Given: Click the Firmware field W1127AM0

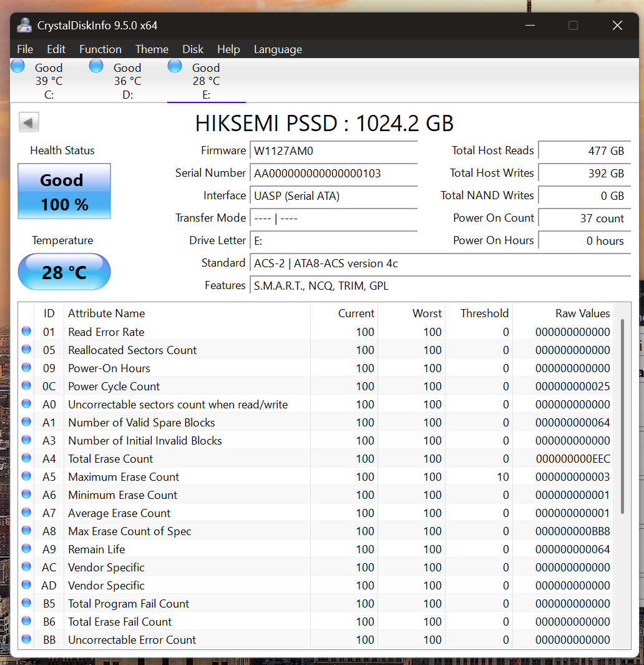Looking at the screenshot, I should coord(333,151).
